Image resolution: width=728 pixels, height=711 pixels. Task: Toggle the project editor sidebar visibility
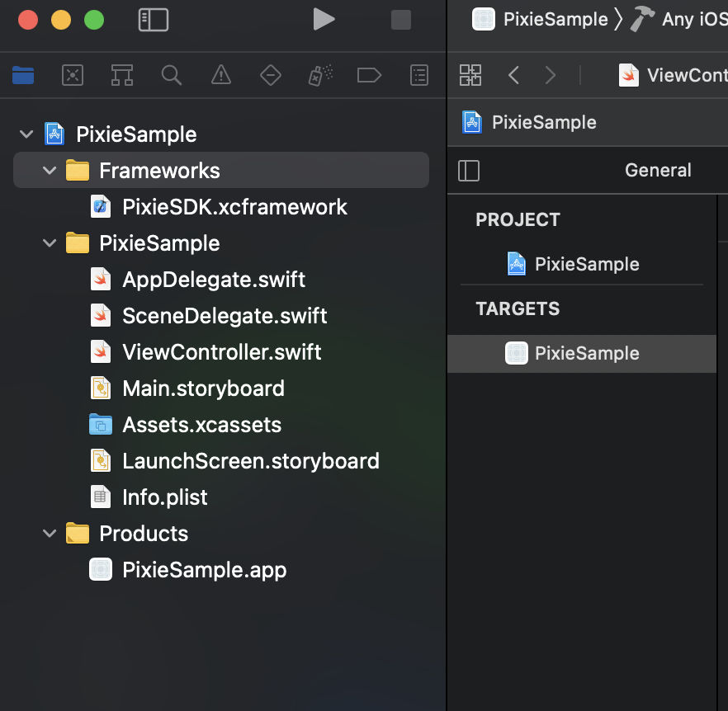click(469, 171)
